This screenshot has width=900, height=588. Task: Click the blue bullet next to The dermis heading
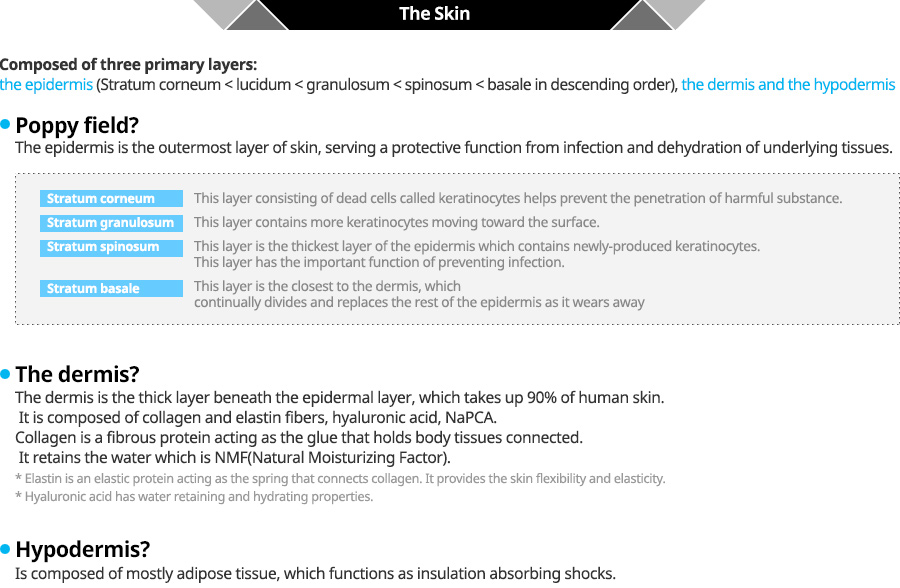(5, 374)
